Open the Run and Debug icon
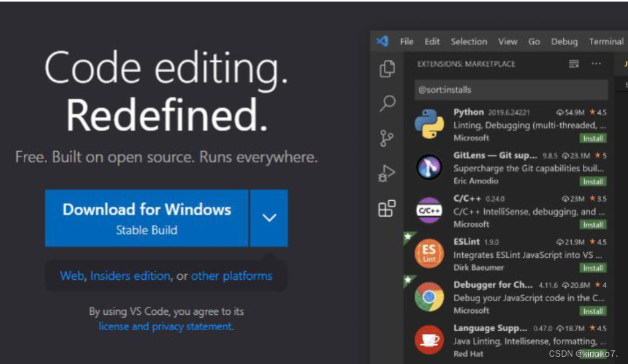 pyautogui.click(x=387, y=174)
